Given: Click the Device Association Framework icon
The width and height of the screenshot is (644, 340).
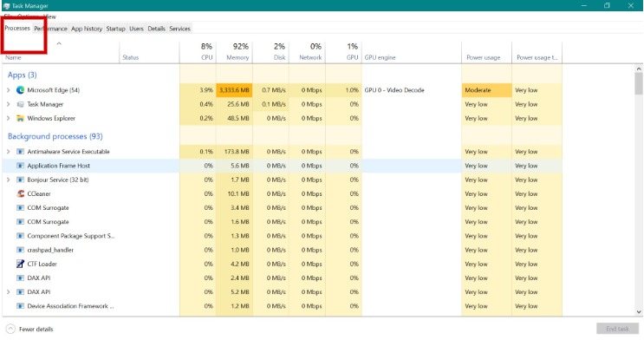Looking at the screenshot, I should pos(20,306).
